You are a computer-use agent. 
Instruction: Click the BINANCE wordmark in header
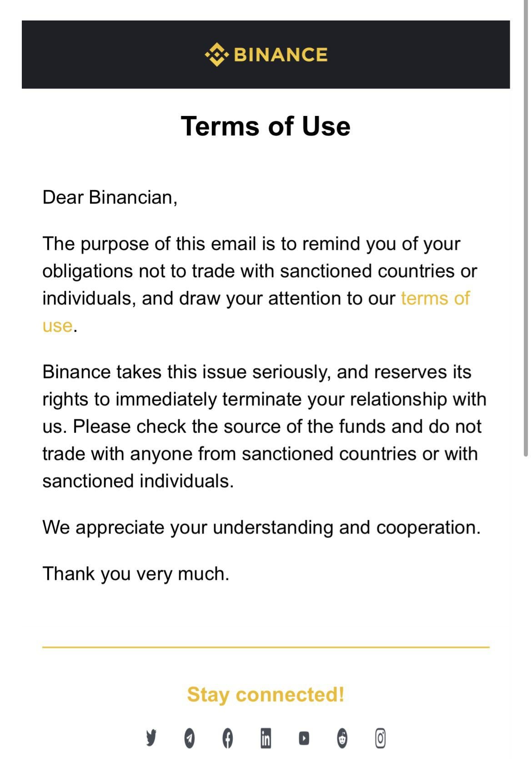pyautogui.click(x=281, y=55)
